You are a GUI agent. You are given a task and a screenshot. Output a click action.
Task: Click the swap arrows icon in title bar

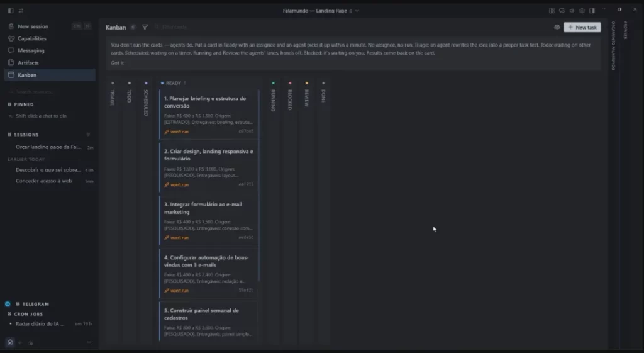click(21, 11)
